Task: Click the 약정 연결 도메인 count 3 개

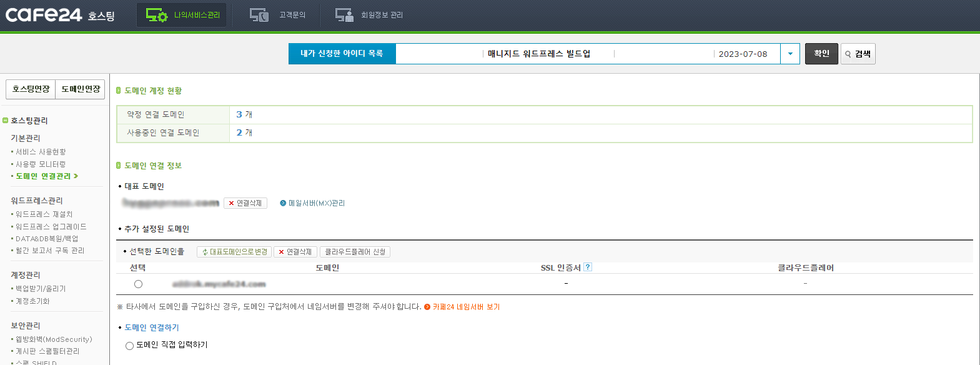Action: coord(244,114)
